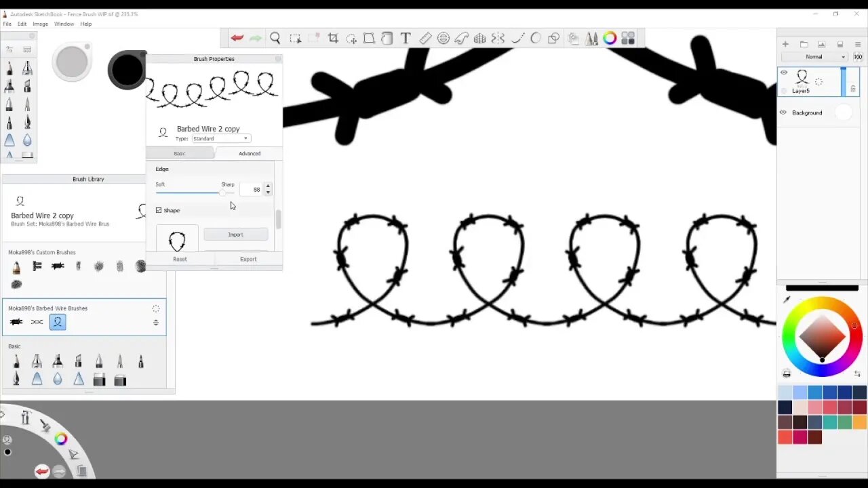This screenshot has width=868, height=488.
Task: Click the red Undo arrow in toolbar
Action: pyautogui.click(x=237, y=38)
